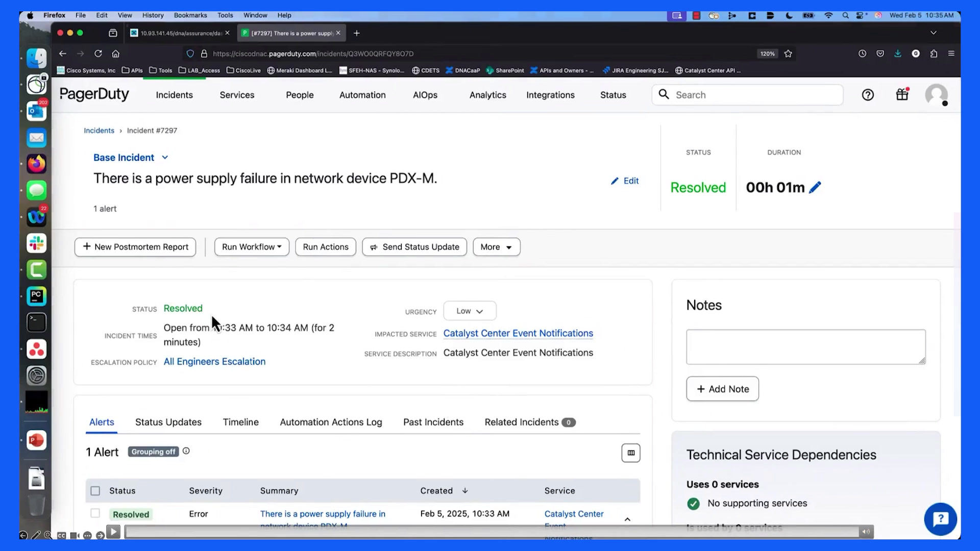Bookmark page with the star icon
This screenshot has width=980, height=551.
788,54
